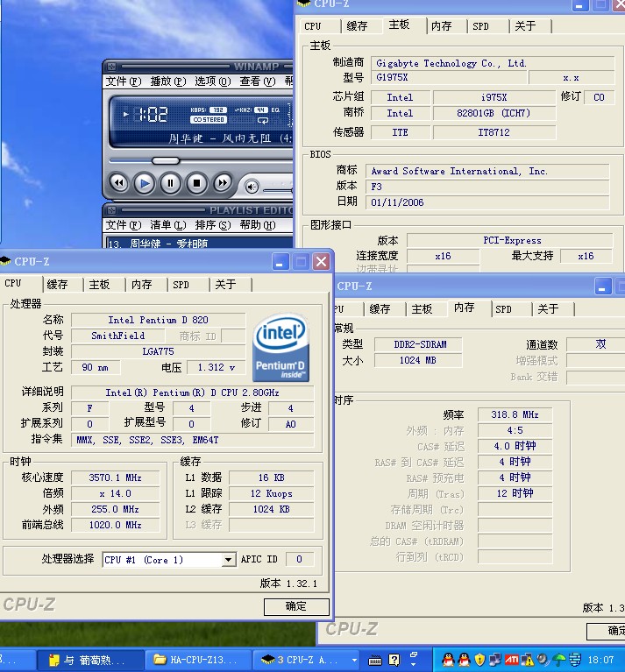Click the DDR2-SDRAM memory type field
The height and width of the screenshot is (672, 625).
418,344
